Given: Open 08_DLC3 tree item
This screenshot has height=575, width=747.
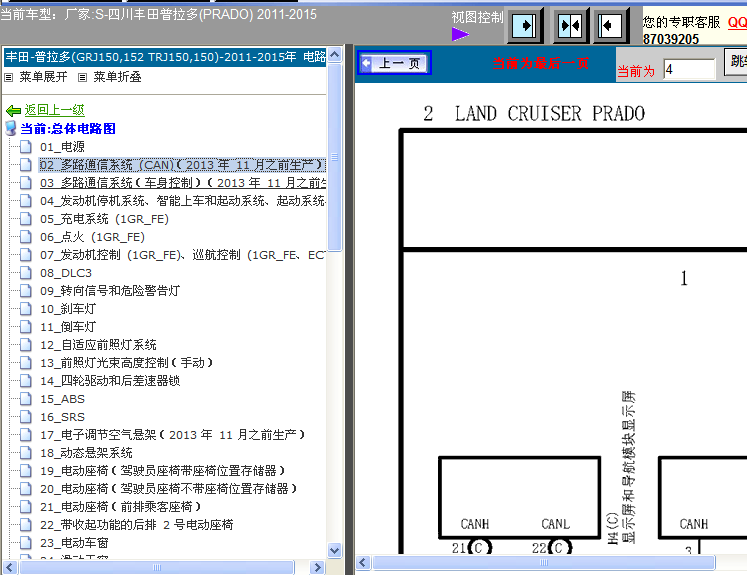Looking at the screenshot, I should point(66,273).
